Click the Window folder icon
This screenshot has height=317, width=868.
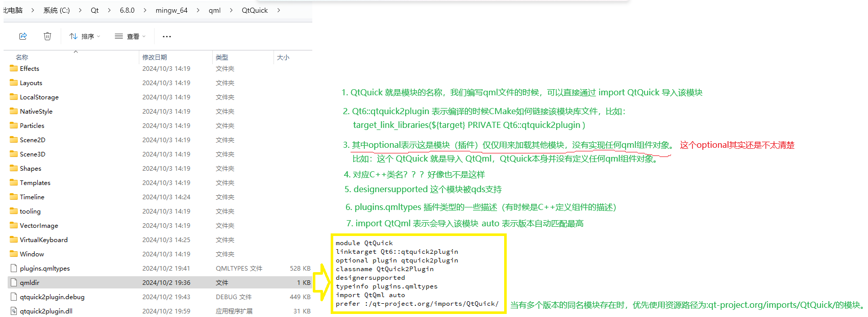[x=14, y=254]
